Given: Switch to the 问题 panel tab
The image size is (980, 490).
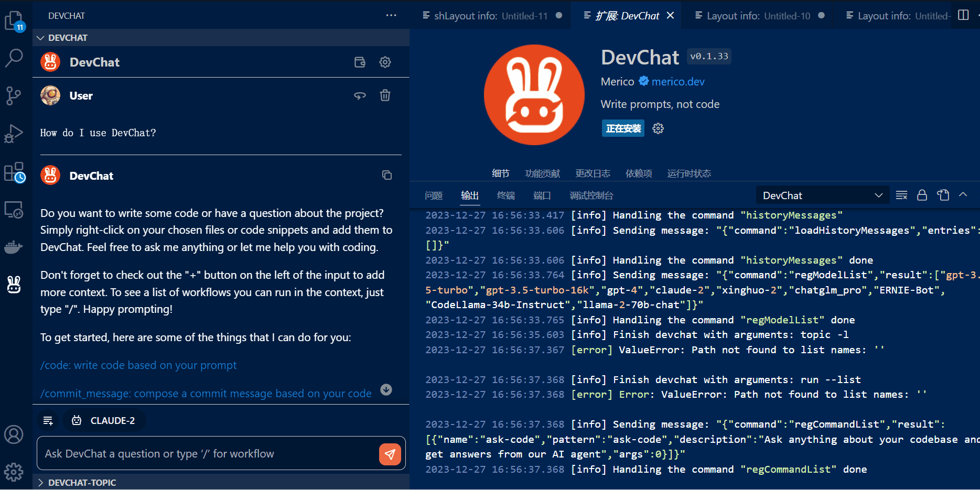Looking at the screenshot, I should (434, 195).
